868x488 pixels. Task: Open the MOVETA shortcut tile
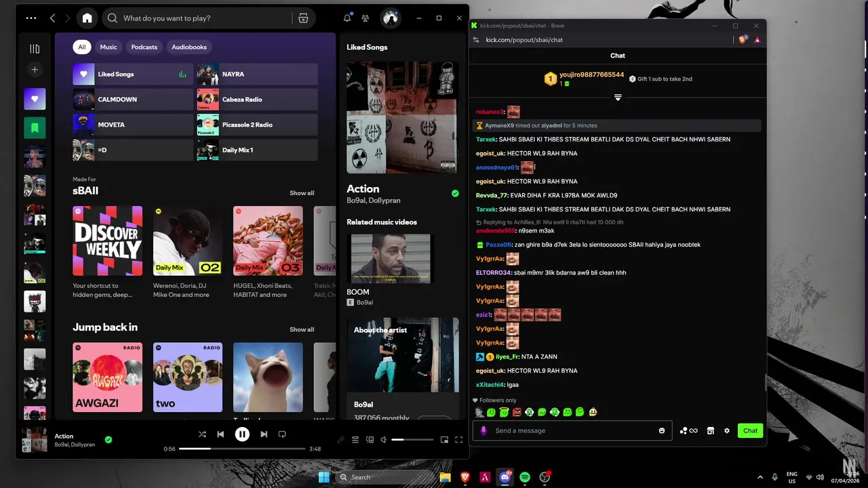133,125
